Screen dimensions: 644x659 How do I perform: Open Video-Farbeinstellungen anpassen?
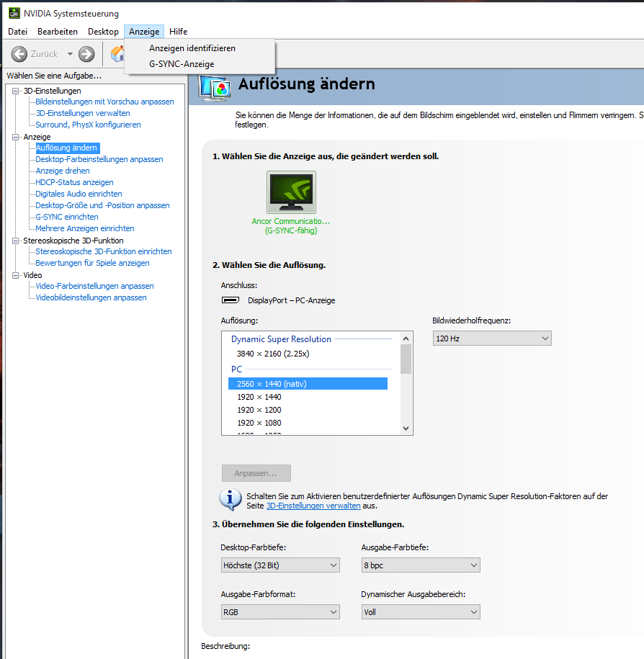[x=94, y=286]
